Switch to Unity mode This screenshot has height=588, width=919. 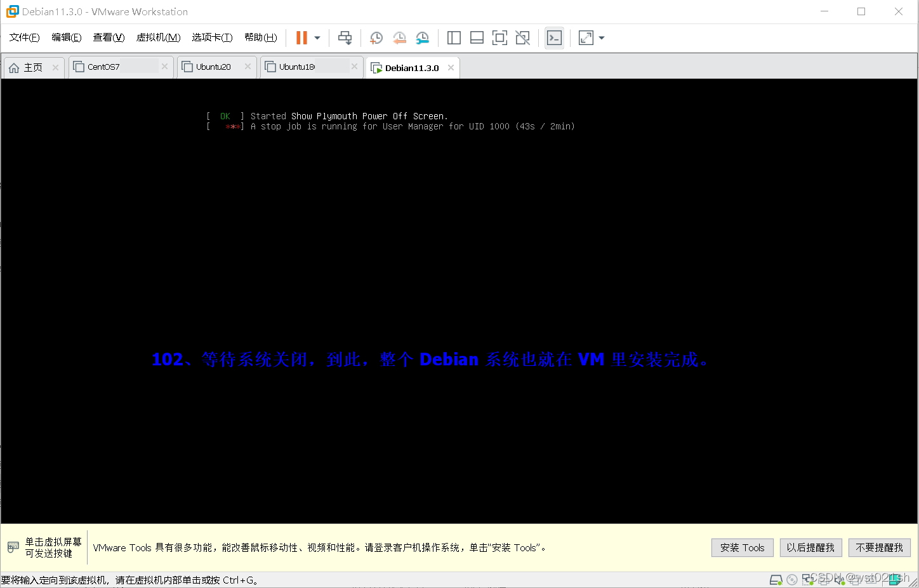click(522, 38)
